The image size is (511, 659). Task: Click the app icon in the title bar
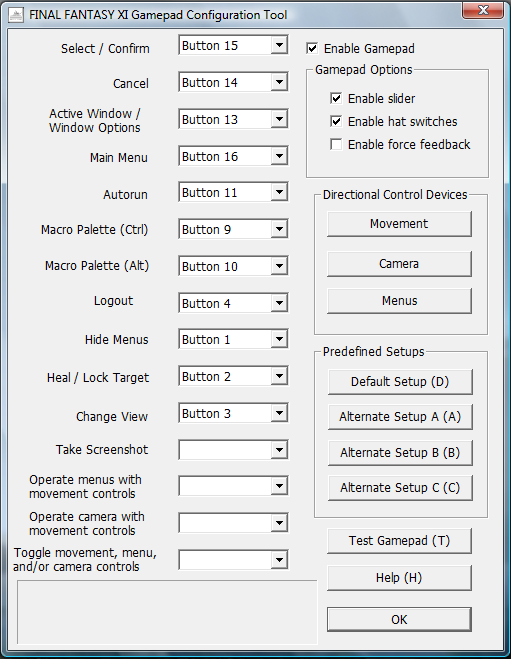tap(16, 16)
